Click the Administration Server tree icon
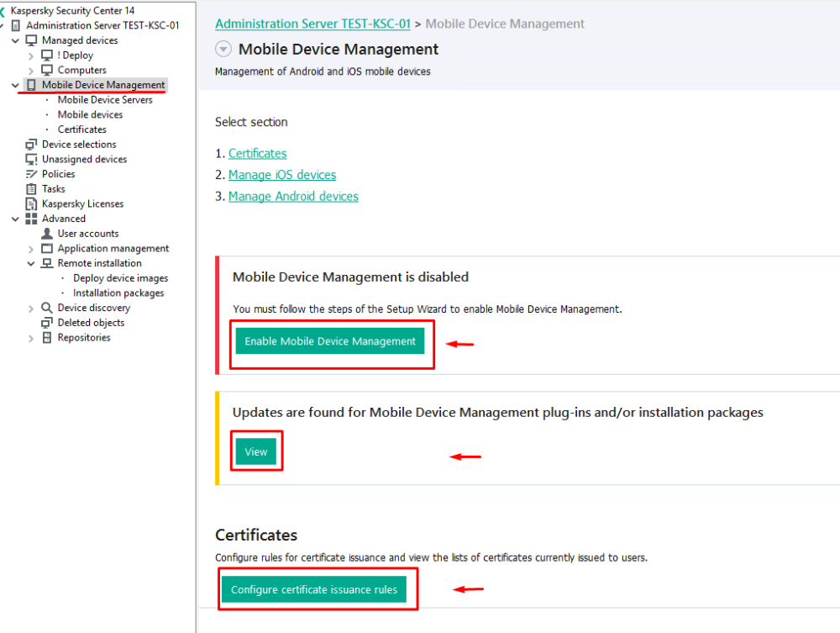840x633 pixels. [x=16, y=26]
